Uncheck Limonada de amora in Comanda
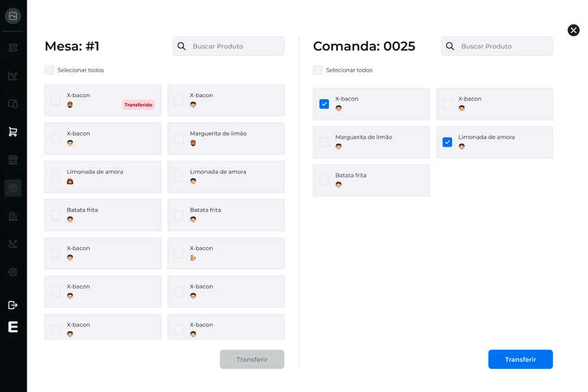 [x=447, y=142]
